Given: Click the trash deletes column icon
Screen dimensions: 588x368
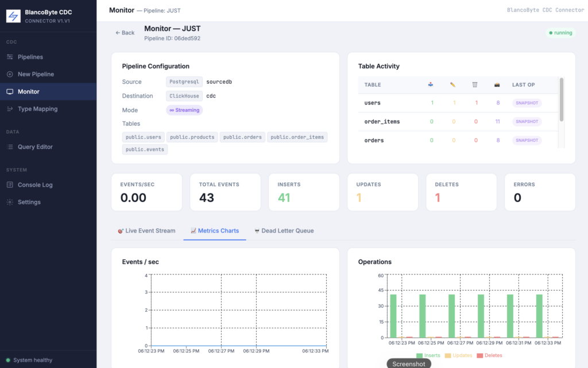Looking at the screenshot, I should pos(475,85).
